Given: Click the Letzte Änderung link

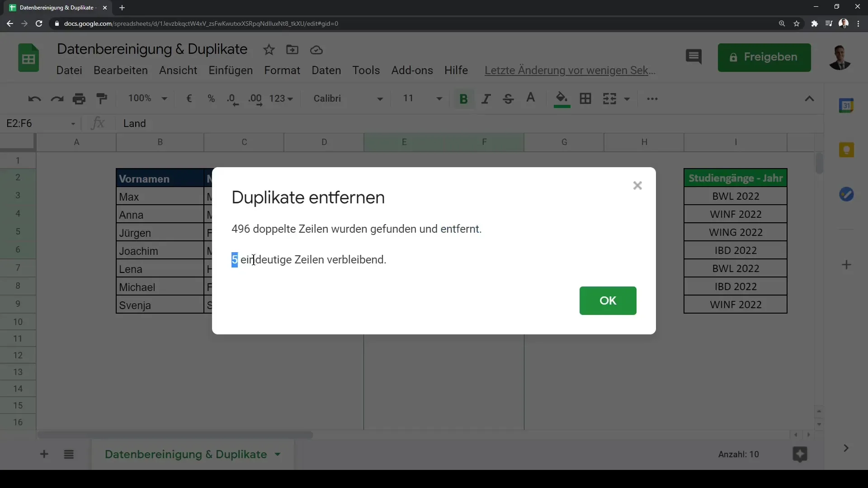Looking at the screenshot, I should point(570,70).
